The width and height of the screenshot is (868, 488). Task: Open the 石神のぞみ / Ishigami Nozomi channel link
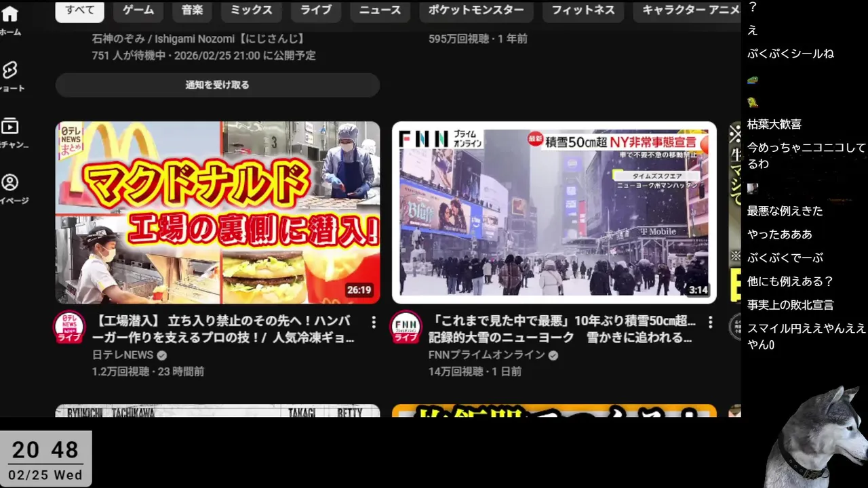tap(198, 39)
